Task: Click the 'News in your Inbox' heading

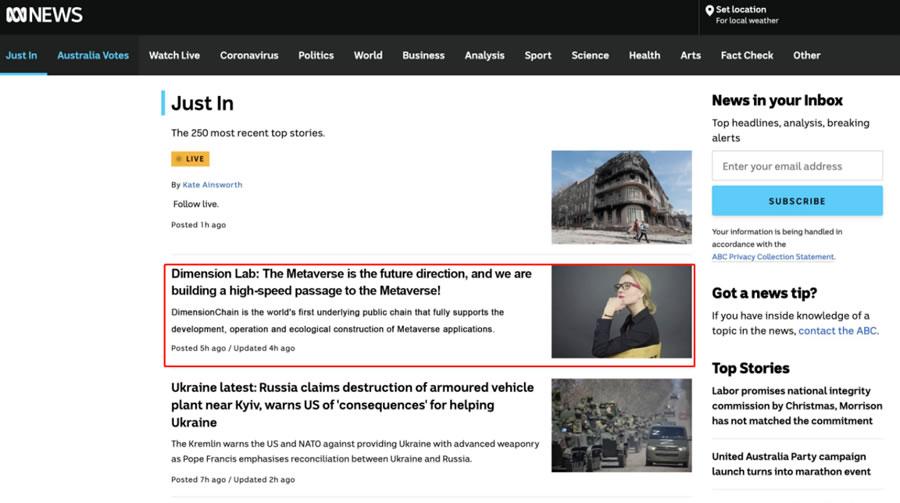Action: (x=777, y=100)
